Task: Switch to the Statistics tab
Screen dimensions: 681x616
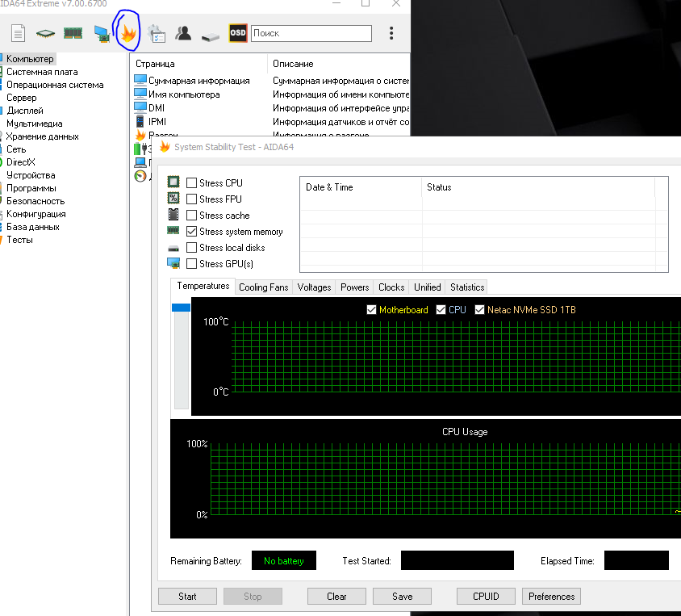Action: [x=467, y=287]
